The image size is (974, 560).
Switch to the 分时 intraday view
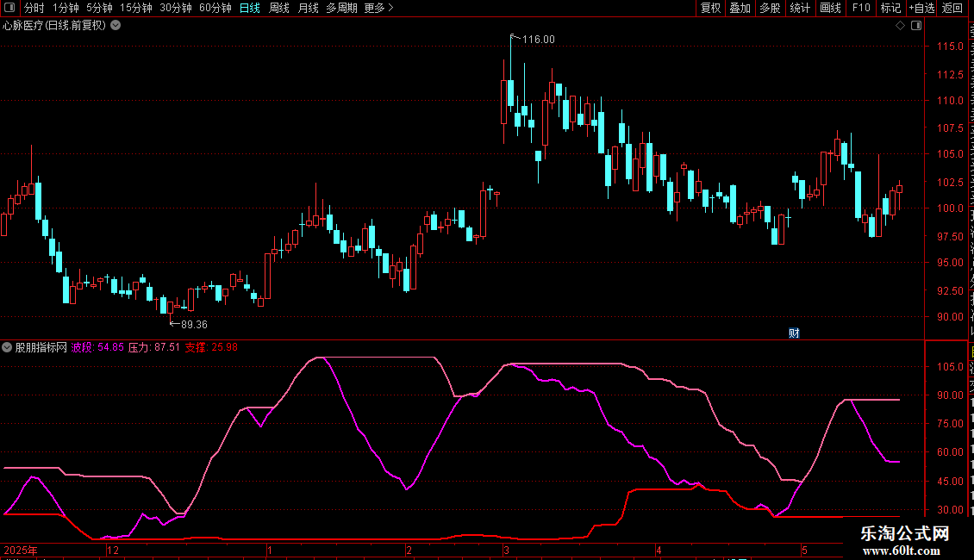(34, 8)
